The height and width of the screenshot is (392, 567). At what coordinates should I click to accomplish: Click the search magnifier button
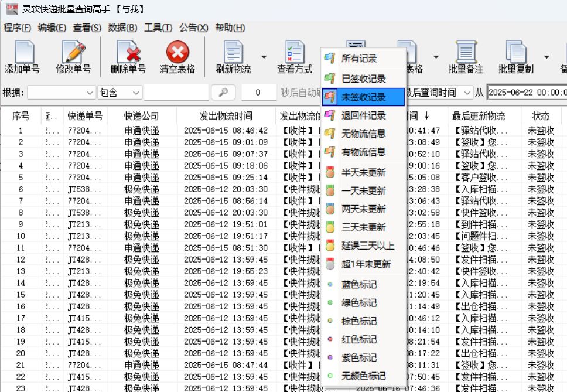click(x=223, y=93)
